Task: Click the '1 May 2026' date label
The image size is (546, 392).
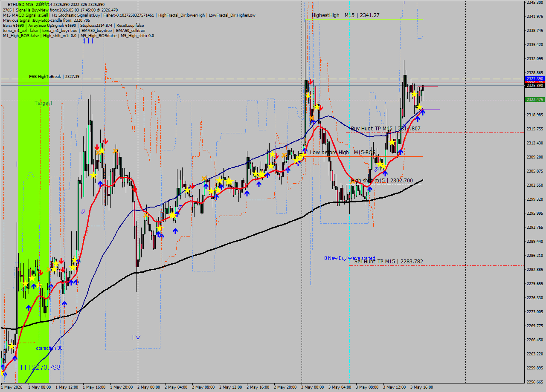Action: point(12,387)
